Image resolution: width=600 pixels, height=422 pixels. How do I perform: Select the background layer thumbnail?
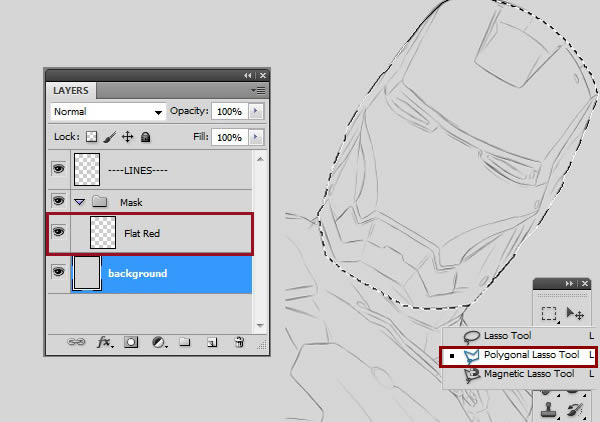pyautogui.click(x=87, y=273)
